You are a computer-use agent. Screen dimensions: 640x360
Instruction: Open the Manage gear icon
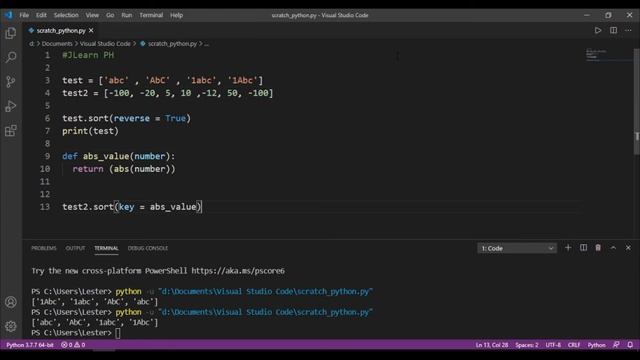click(11, 326)
